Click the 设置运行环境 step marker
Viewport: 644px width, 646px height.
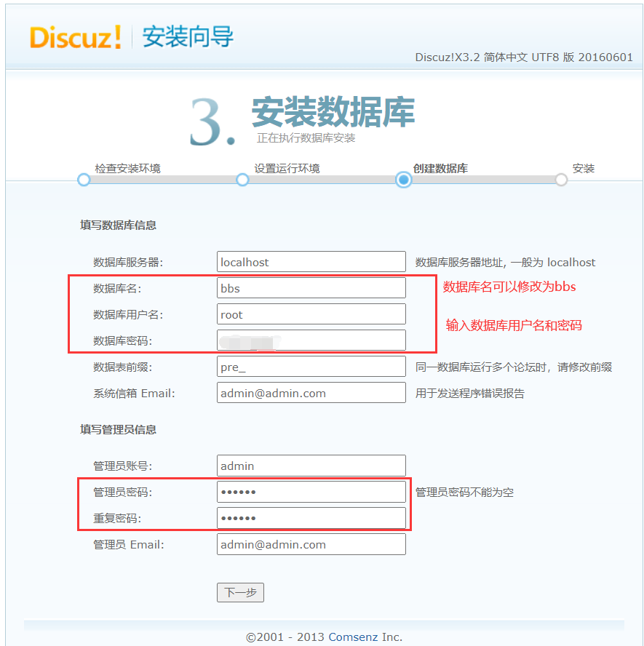pyautogui.click(x=242, y=180)
